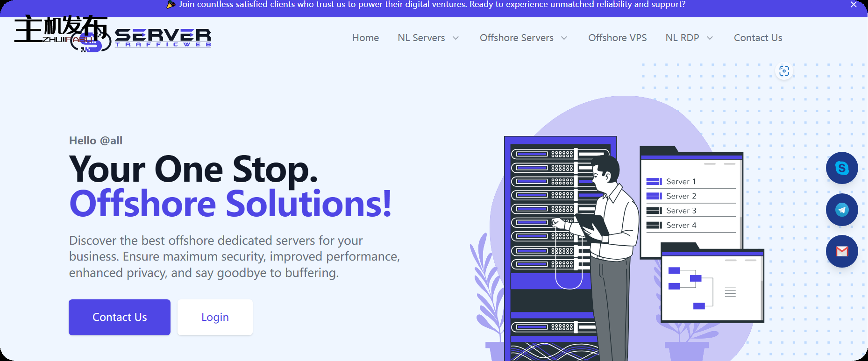Open the Offshore VPS menu item

[x=617, y=38]
